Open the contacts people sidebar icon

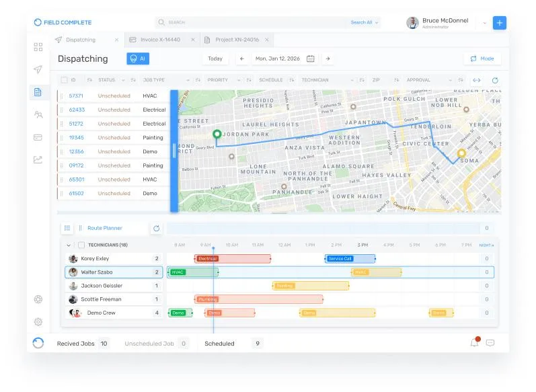pyautogui.click(x=38, y=114)
